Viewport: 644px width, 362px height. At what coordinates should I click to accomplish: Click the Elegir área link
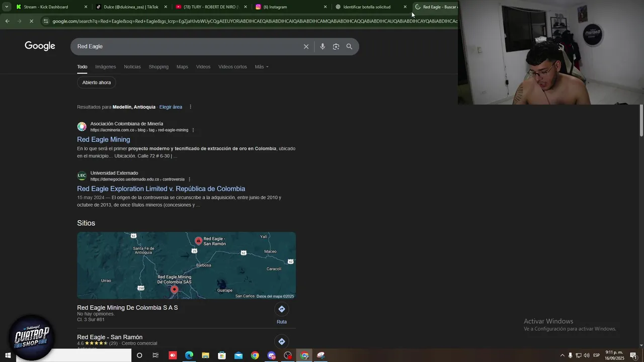coord(171,107)
